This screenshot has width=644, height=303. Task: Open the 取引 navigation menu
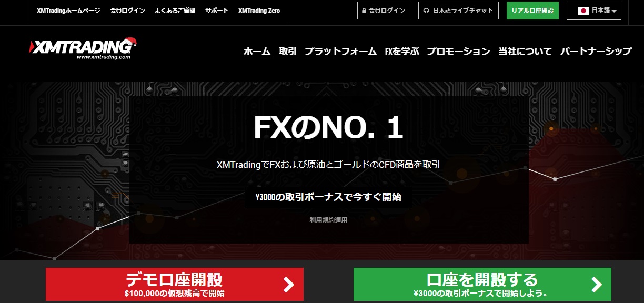288,52
